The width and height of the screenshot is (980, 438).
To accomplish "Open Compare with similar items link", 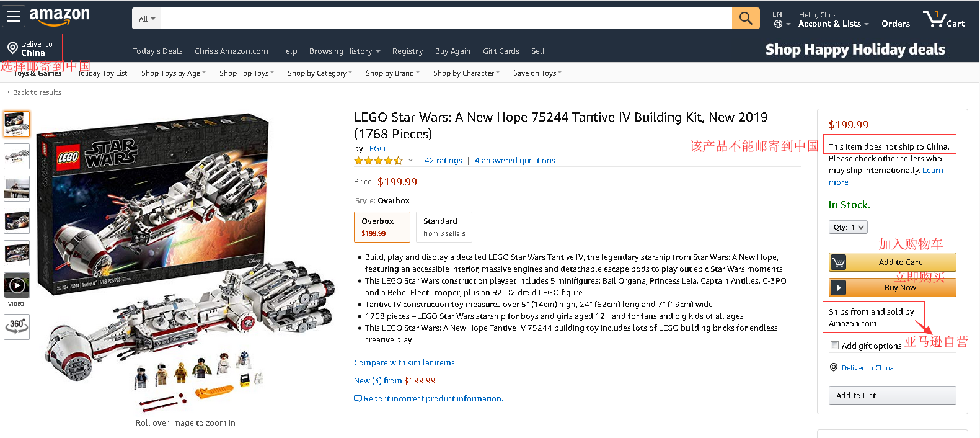I will tap(404, 363).
